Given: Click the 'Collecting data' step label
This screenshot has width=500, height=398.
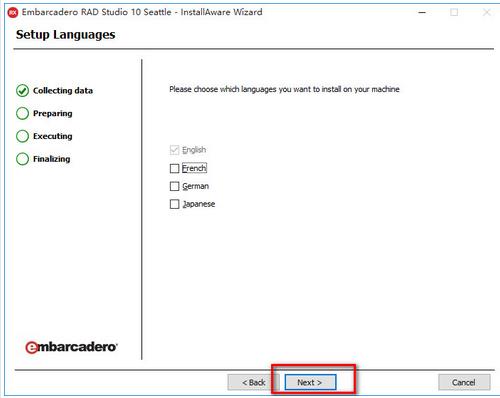Looking at the screenshot, I should point(63,91).
